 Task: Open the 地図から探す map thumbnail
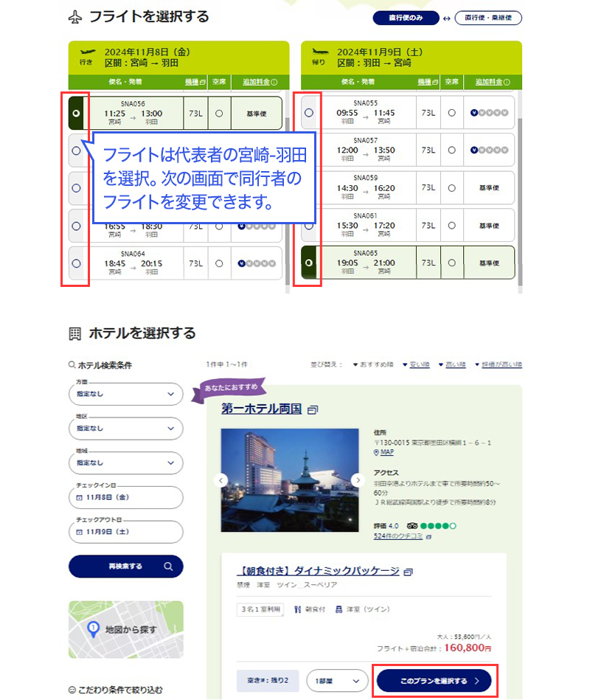tap(125, 629)
